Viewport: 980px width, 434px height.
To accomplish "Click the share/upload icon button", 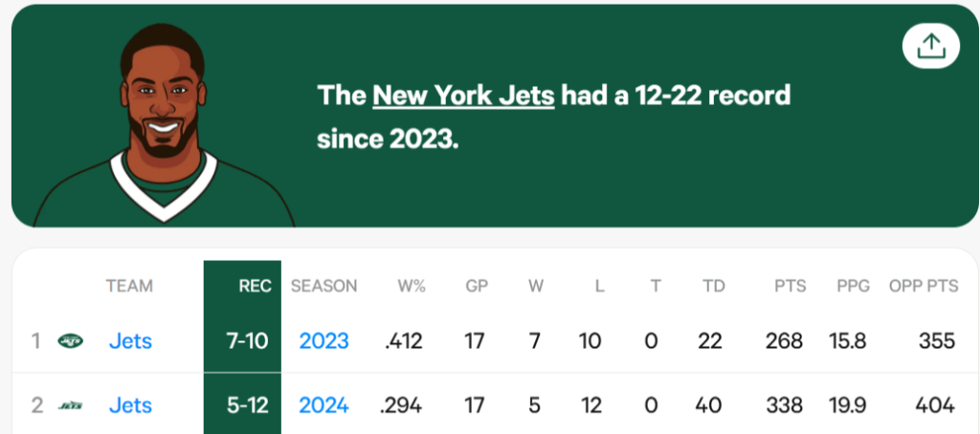I will [x=930, y=46].
